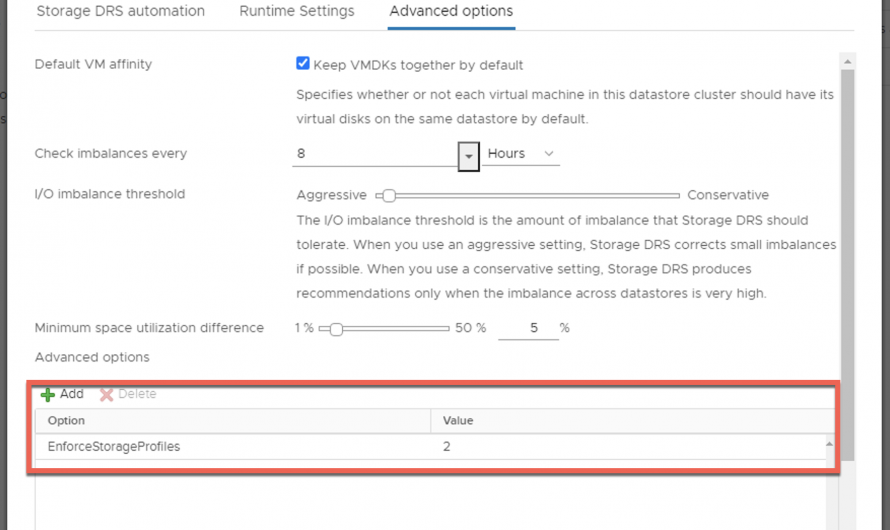The image size is (890, 530).
Task: Open the Runtime Settings tab
Action: coord(296,12)
